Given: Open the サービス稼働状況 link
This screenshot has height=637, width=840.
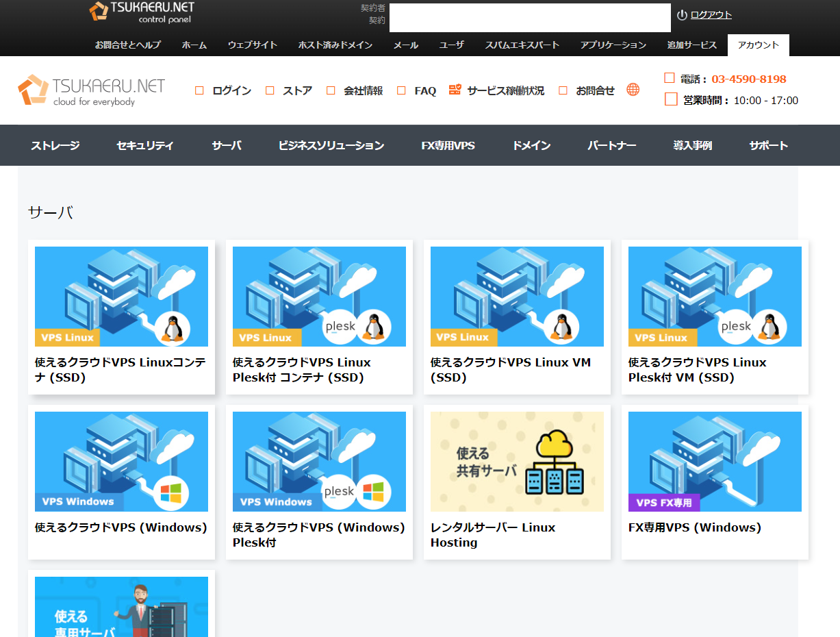Looking at the screenshot, I should click(x=506, y=90).
